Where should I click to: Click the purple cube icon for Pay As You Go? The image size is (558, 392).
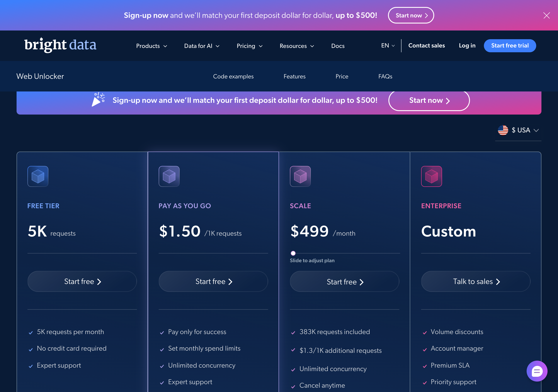pos(169,176)
